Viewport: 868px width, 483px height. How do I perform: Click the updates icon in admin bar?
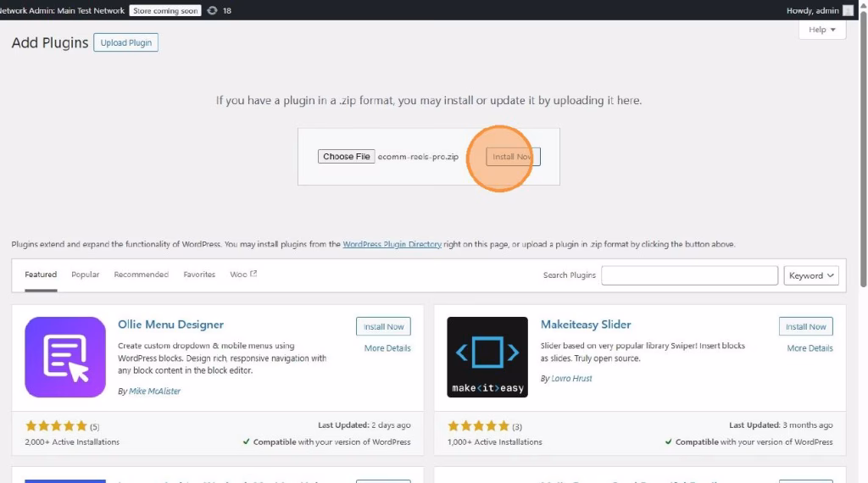point(212,11)
